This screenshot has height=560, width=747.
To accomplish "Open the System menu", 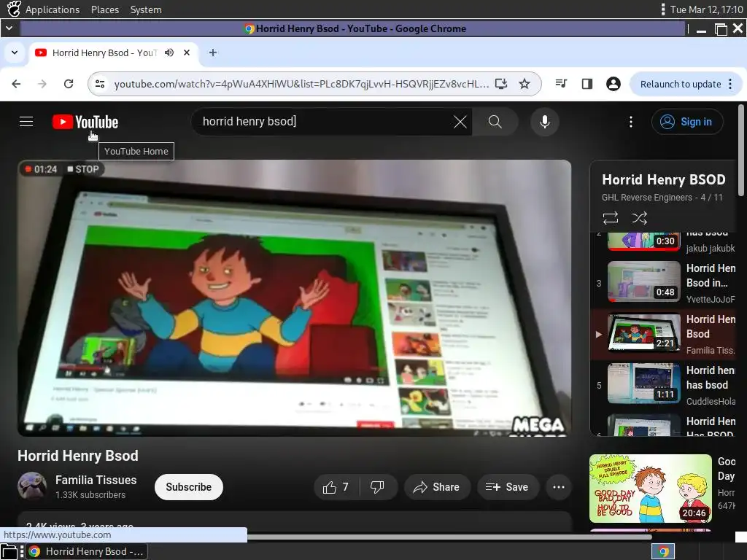I will [146, 9].
